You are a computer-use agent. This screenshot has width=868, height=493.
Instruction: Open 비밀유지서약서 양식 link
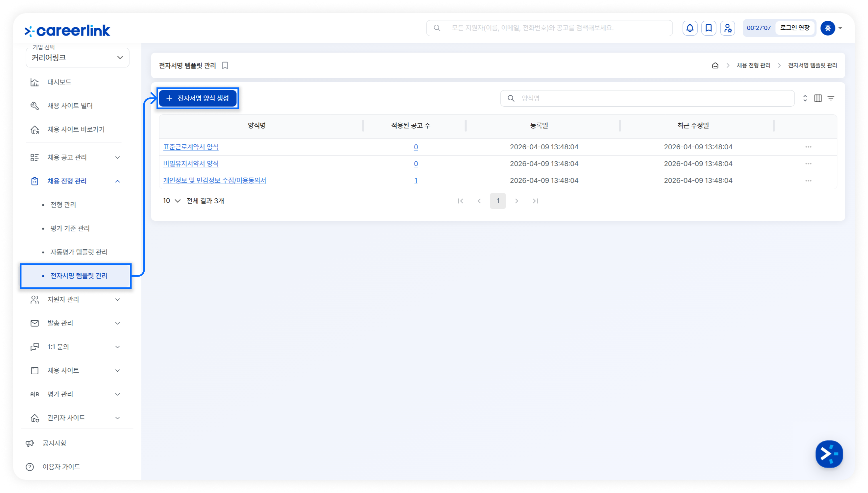[x=191, y=164]
